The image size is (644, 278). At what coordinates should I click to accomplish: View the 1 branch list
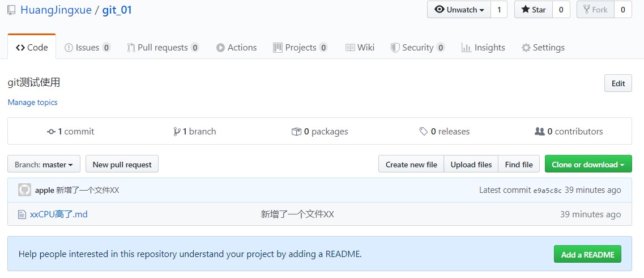(x=195, y=132)
